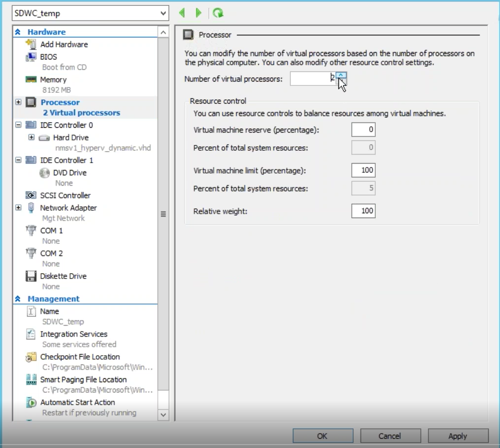Open the SDWC_temp virtual machine dropdown
Image resolution: width=500 pixels, height=448 pixels.
click(x=90, y=13)
